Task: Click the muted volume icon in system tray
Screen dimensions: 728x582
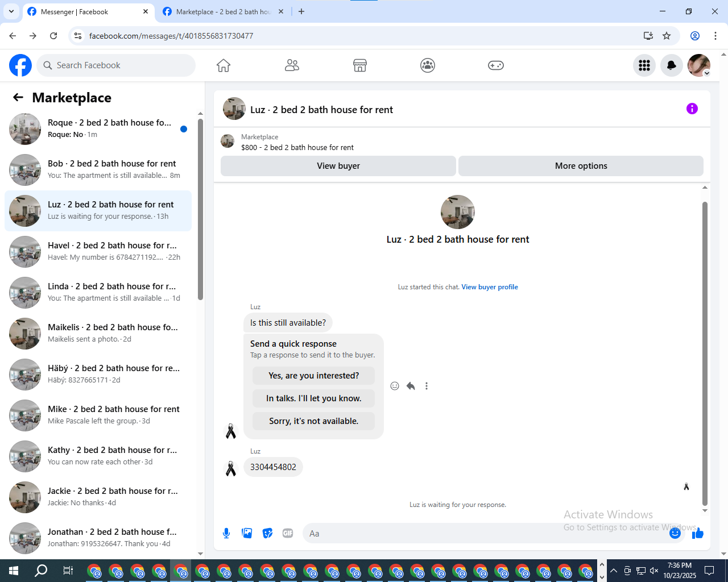Action: tap(655, 571)
